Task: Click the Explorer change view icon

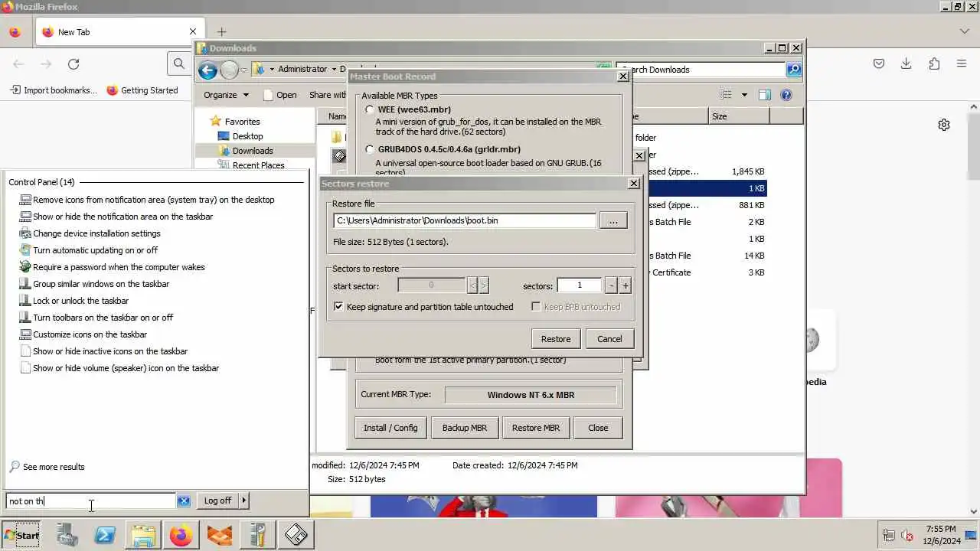Action: click(726, 95)
